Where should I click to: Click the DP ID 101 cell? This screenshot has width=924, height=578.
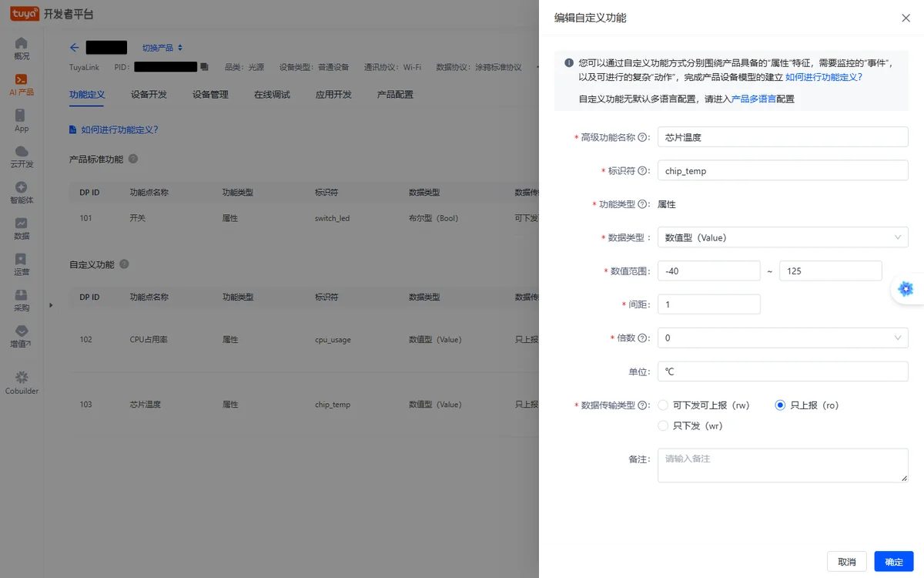[85, 218]
